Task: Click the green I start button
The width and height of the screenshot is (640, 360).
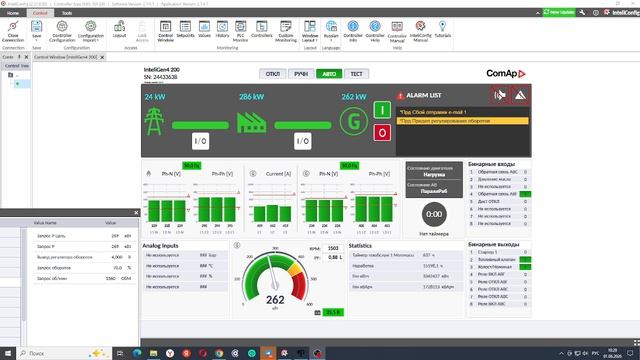Action: point(382,110)
